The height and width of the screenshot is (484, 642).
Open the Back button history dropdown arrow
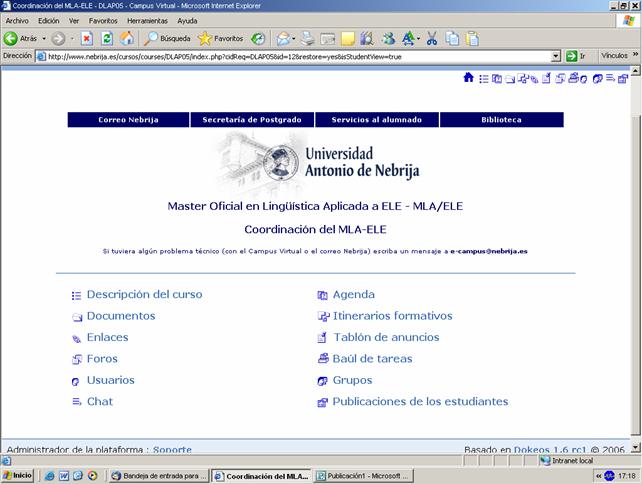(44, 39)
